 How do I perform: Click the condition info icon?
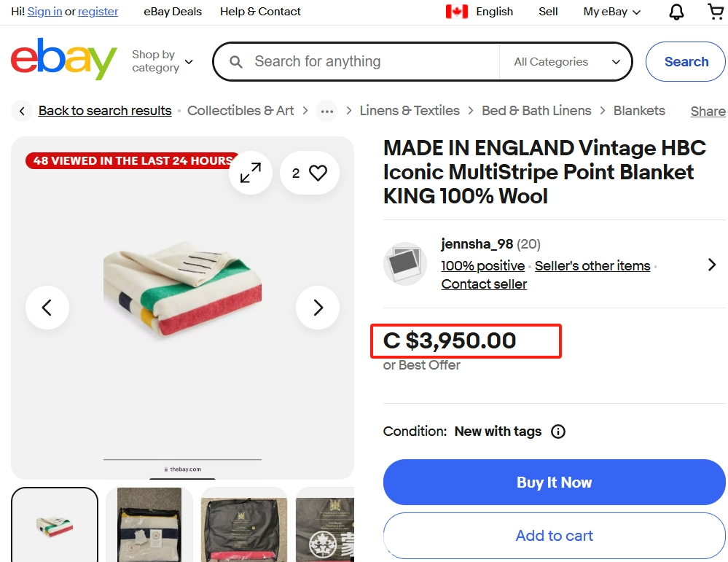[x=558, y=432]
